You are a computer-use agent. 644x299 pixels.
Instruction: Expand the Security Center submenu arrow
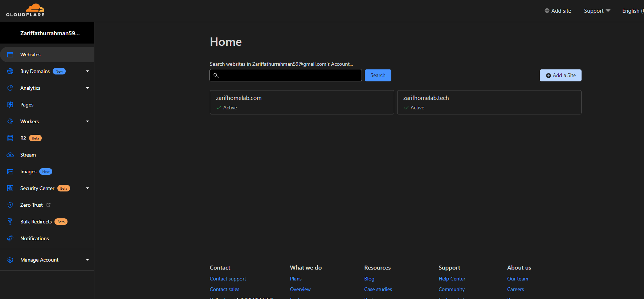pyautogui.click(x=87, y=188)
